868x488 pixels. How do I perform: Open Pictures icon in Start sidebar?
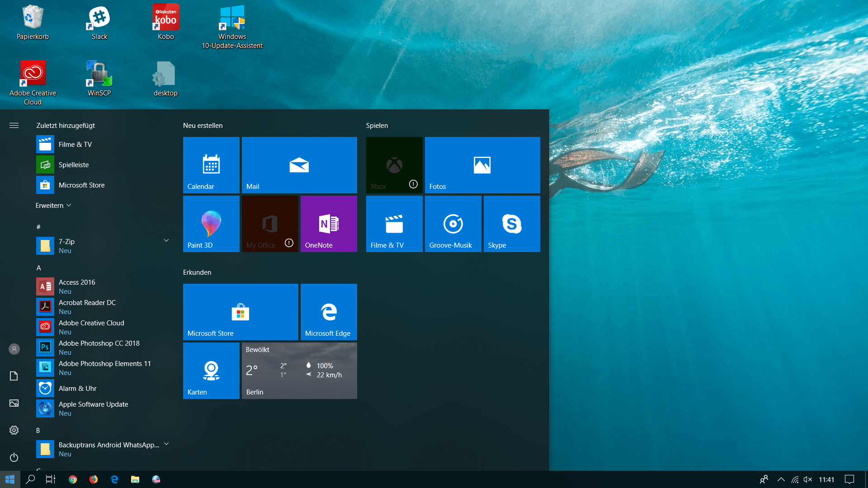tap(14, 403)
